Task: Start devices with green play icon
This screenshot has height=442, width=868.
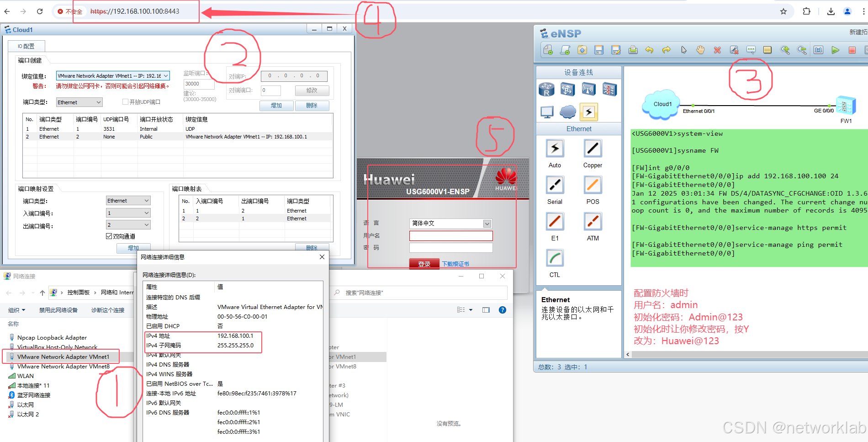Action: pyautogui.click(x=835, y=50)
